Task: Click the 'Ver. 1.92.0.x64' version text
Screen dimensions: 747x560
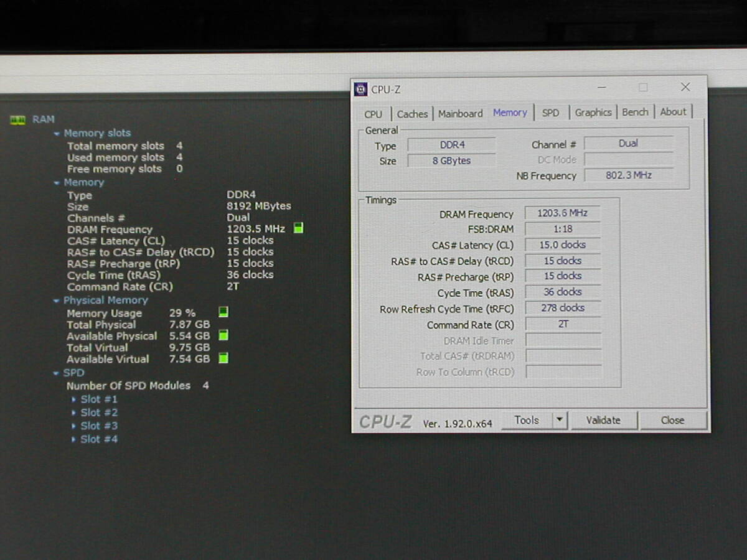Action: tap(458, 424)
